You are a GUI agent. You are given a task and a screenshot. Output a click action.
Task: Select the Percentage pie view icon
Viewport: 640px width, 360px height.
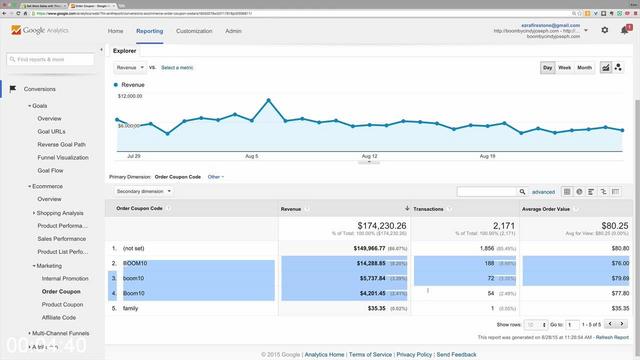tap(579, 191)
